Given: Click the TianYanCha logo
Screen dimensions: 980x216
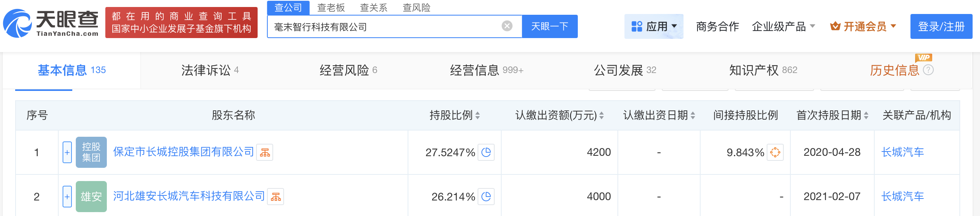Looking at the screenshot, I should [51, 23].
